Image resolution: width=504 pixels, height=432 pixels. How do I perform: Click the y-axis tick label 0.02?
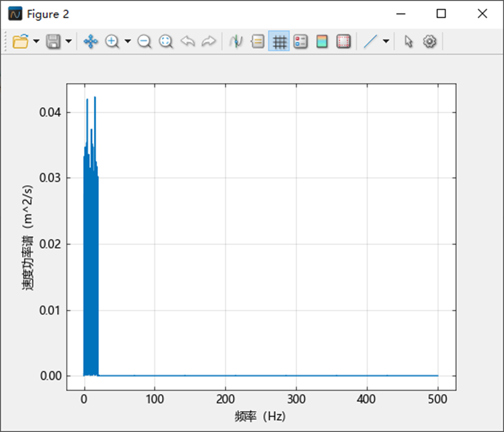point(50,244)
